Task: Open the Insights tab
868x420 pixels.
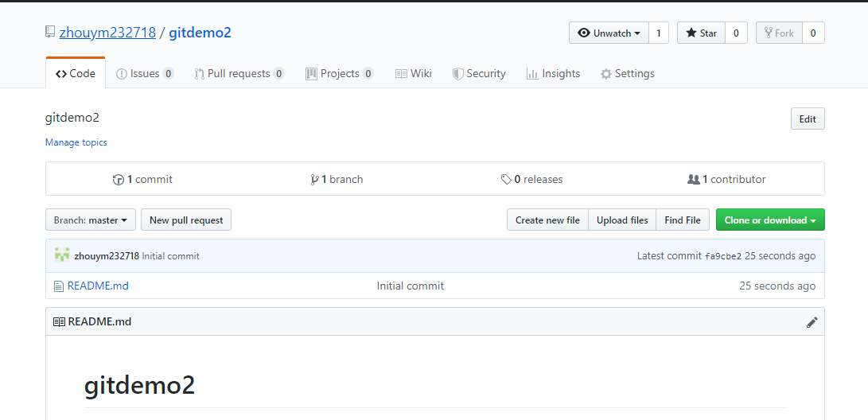Action: (553, 74)
